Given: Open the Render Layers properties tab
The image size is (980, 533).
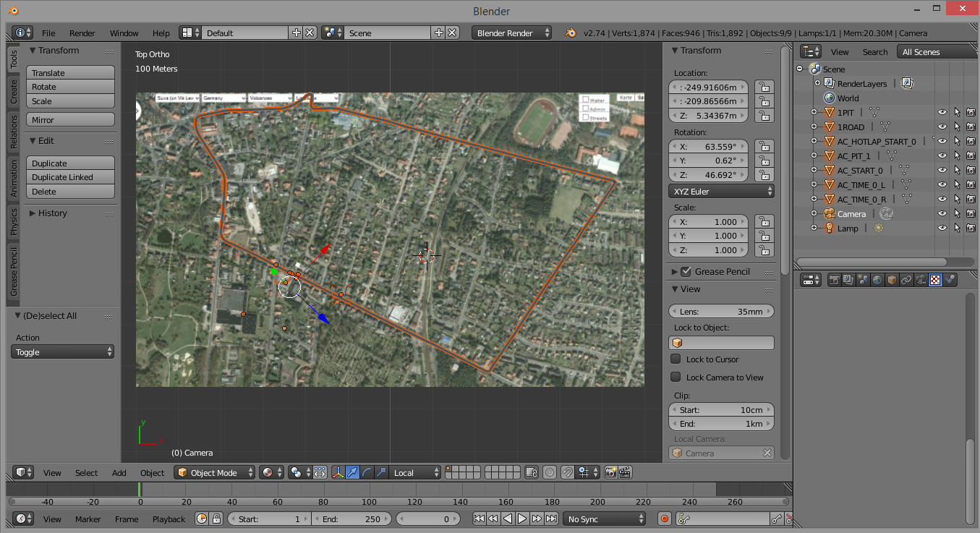Looking at the screenshot, I should (848, 280).
